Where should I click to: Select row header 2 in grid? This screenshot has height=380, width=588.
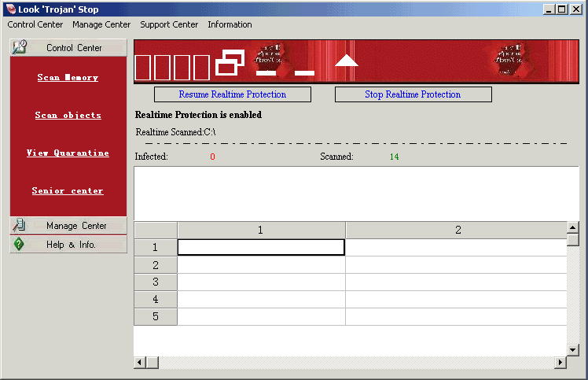155,265
